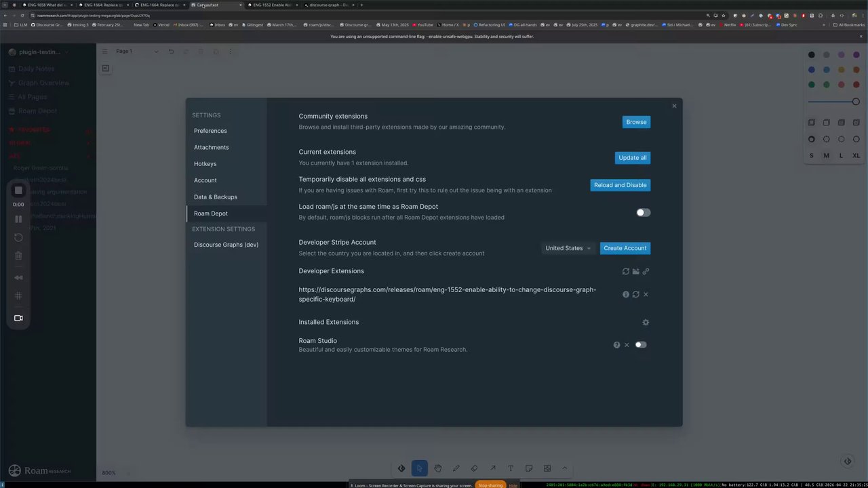Show info for discoursegraphs developer extension
Image resolution: width=868 pixels, height=488 pixels.
tap(626, 295)
